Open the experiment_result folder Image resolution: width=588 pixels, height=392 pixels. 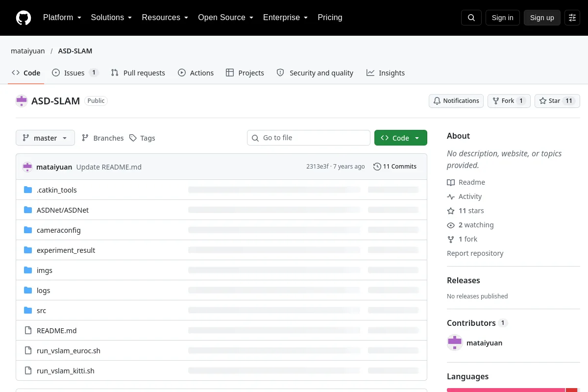coord(66,250)
